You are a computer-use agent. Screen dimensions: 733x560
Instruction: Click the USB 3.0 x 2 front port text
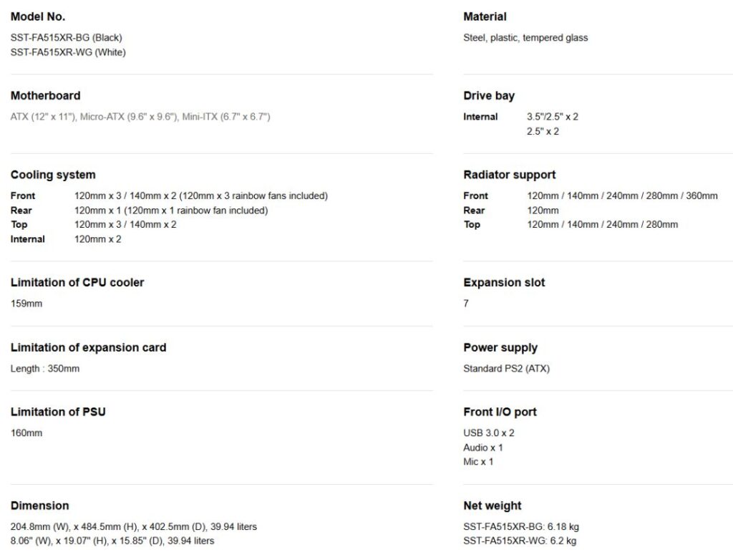[489, 433]
